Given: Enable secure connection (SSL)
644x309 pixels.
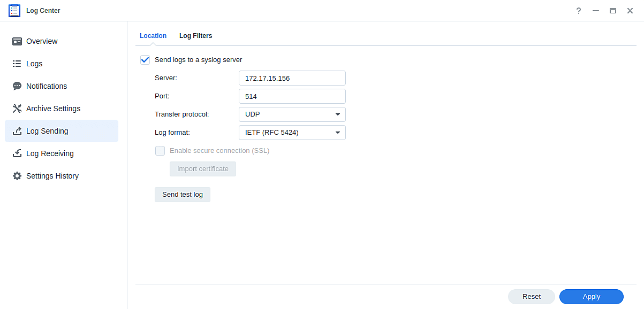Looking at the screenshot, I should click(160, 151).
